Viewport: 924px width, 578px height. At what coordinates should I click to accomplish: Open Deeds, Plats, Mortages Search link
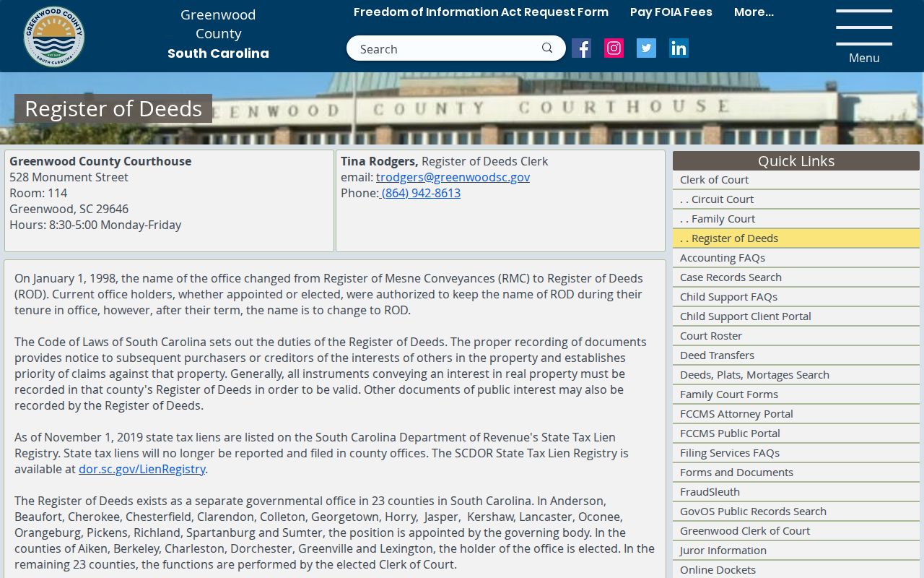point(796,375)
